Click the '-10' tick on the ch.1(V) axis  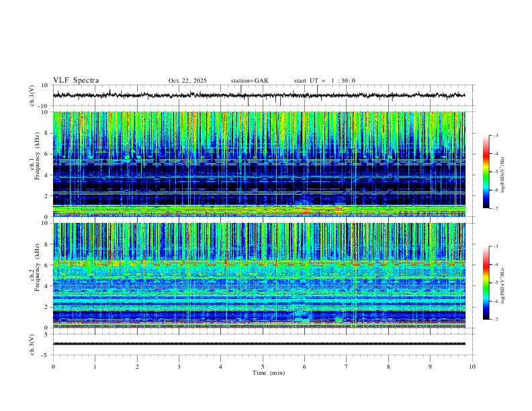pos(44,106)
